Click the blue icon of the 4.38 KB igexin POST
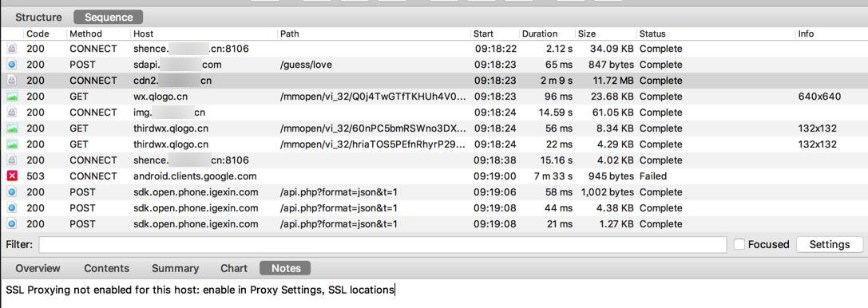This screenshot has height=308, width=868. tap(12, 208)
